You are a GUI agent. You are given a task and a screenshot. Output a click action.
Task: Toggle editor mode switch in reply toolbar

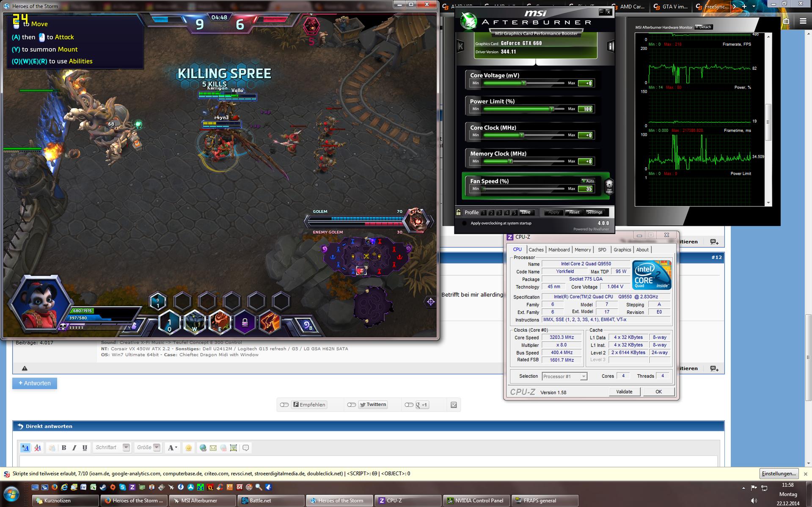[x=25, y=448]
